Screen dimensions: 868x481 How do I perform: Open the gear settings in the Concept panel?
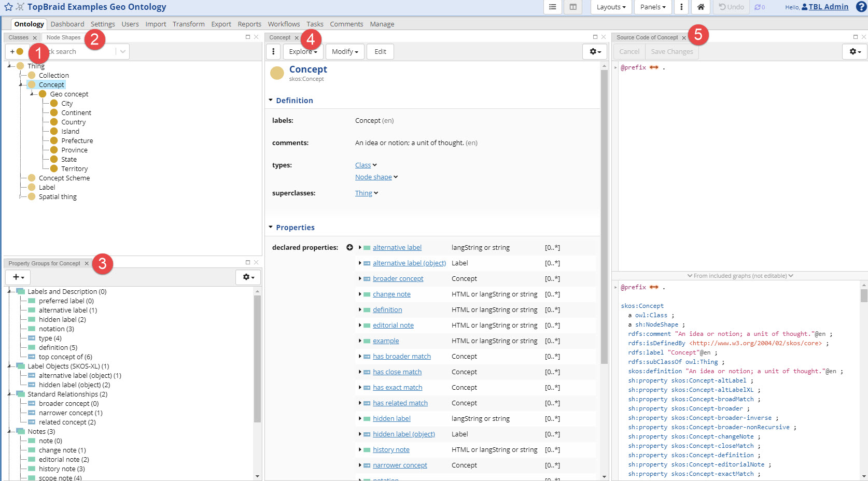click(594, 52)
